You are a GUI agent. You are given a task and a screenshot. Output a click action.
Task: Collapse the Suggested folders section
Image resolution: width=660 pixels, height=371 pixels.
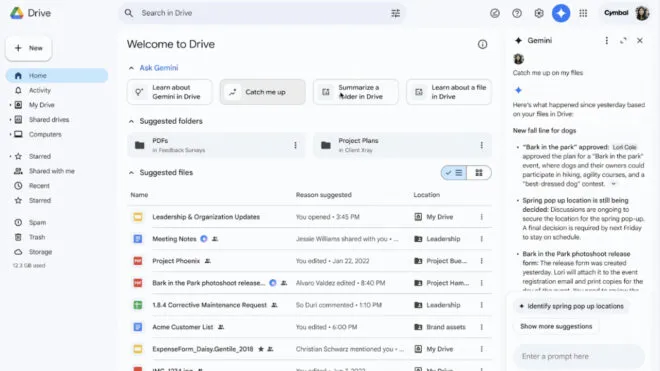coord(131,121)
